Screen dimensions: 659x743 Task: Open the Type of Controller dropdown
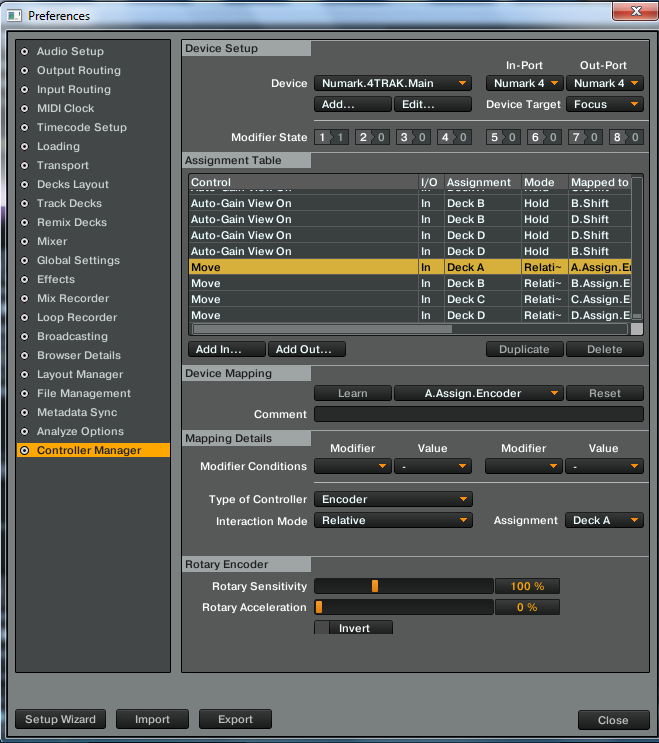click(393, 499)
